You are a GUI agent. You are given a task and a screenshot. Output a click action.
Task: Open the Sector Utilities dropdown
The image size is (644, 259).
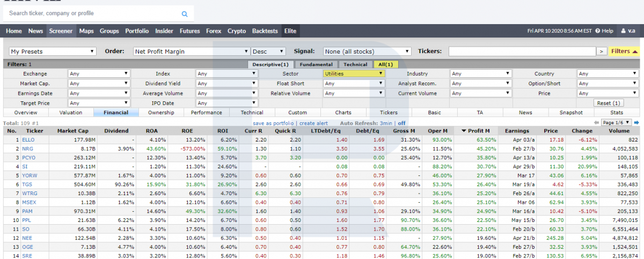[354, 73]
